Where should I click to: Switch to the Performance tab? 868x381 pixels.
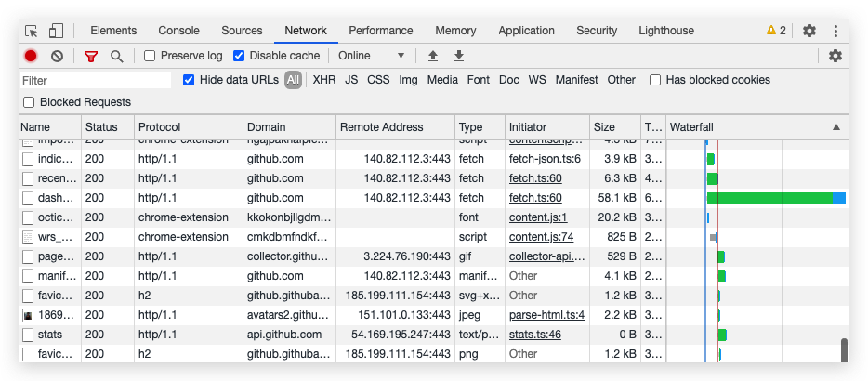coord(381,31)
